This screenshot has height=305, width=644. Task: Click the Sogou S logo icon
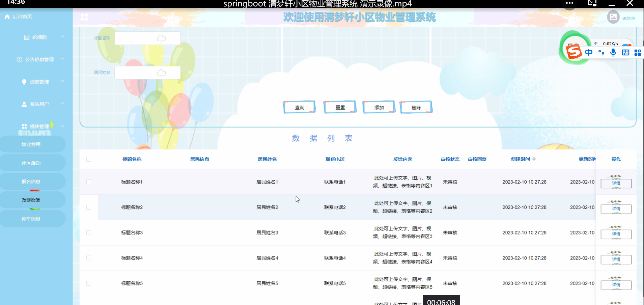click(574, 52)
